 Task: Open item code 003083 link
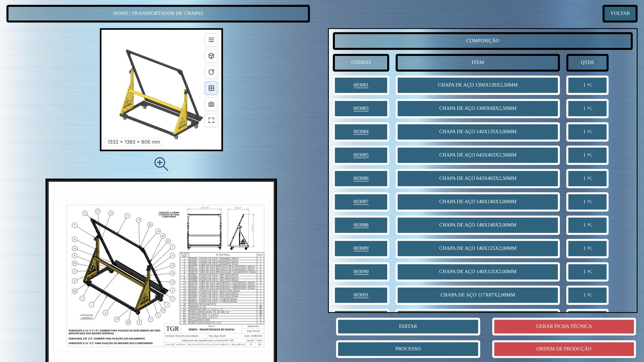[x=361, y=108]
